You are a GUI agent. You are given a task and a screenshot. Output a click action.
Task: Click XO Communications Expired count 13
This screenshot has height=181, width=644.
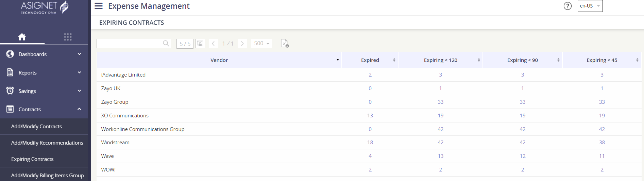pyautogui.click(x=370, y=116)
